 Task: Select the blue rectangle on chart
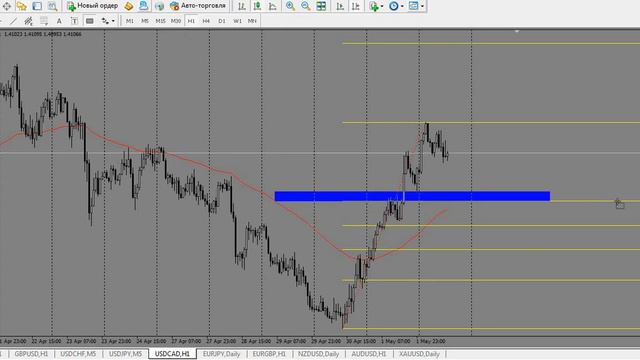point(412,196)
